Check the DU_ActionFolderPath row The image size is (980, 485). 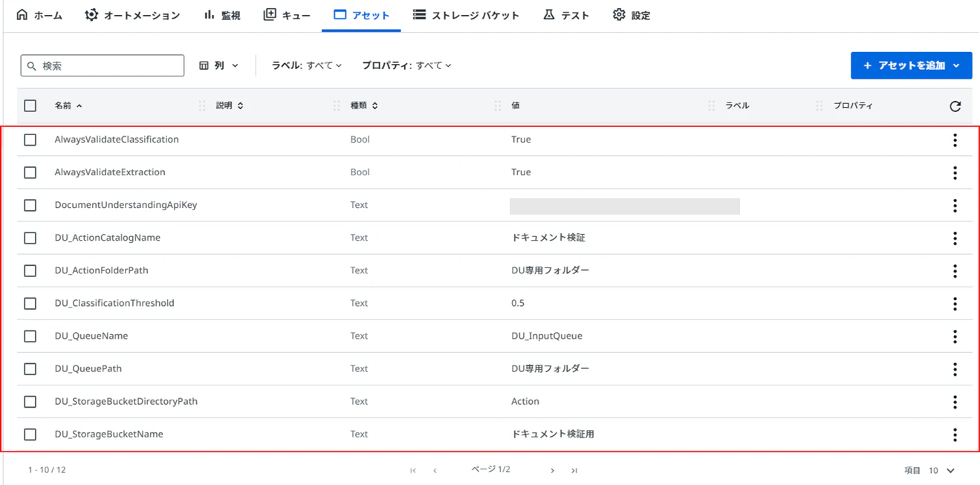pyautogui.click(x=30, y=270)
